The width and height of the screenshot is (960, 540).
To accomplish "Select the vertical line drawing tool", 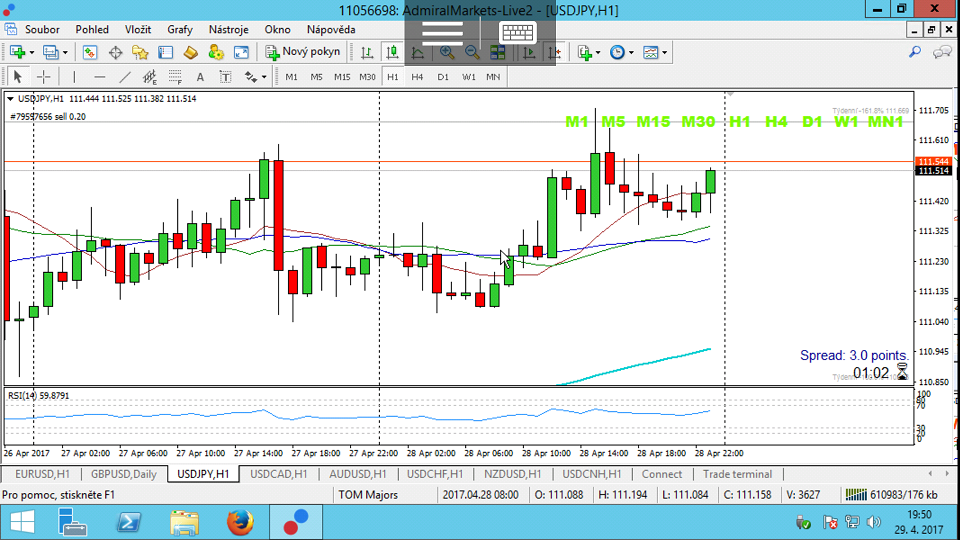I will (x=74, y=77).
